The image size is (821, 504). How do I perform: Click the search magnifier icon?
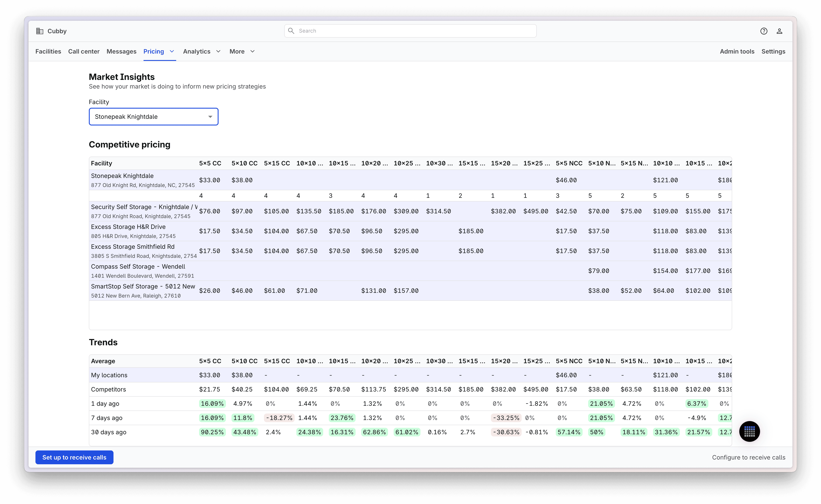[291, 31]
